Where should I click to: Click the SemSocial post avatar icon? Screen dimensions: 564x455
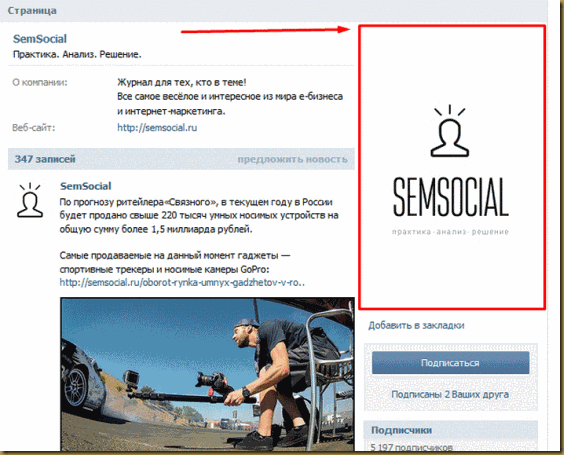(30, 200)
